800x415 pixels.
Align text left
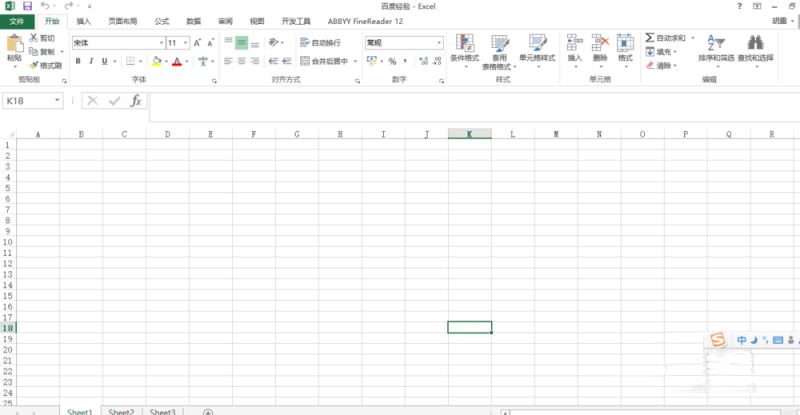[228, 61]
